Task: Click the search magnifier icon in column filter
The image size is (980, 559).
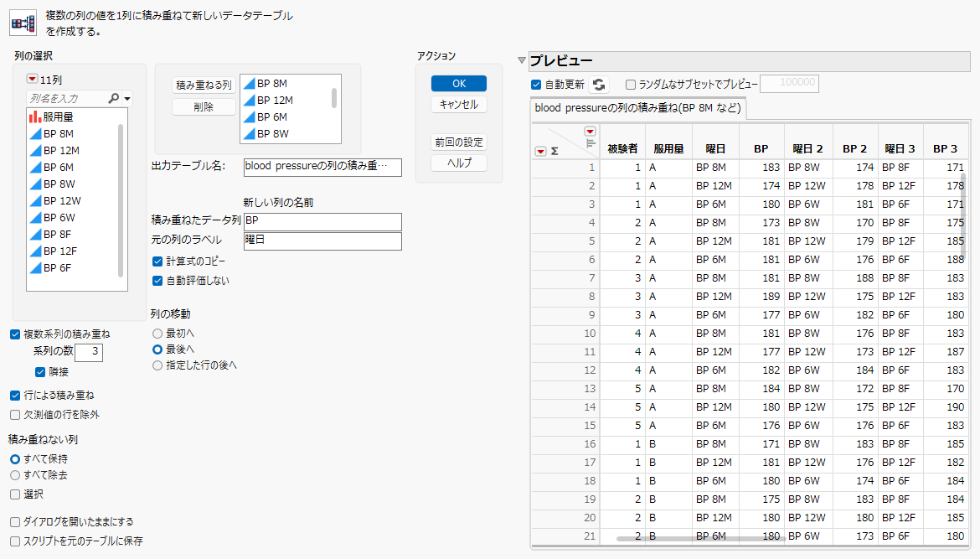Action: tap(113, 98)
